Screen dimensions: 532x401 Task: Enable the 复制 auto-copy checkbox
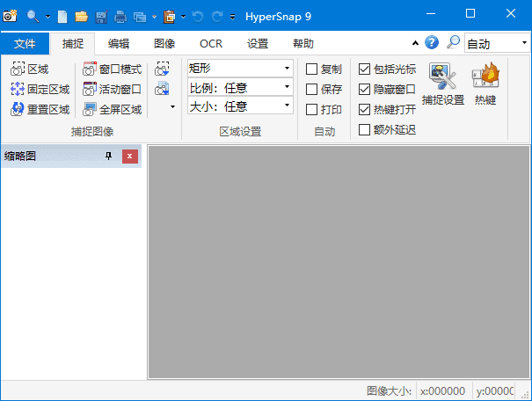pos(311,69)
